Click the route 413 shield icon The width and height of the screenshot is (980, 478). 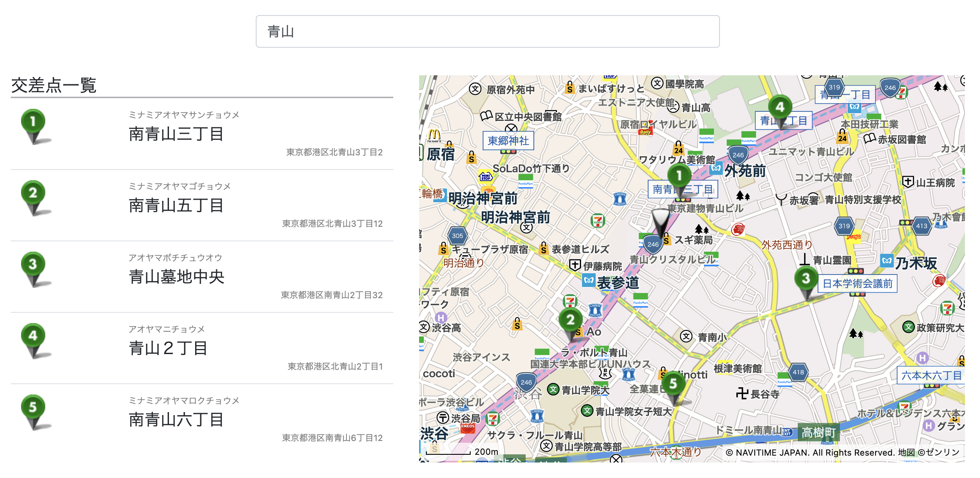click(922, 226)
